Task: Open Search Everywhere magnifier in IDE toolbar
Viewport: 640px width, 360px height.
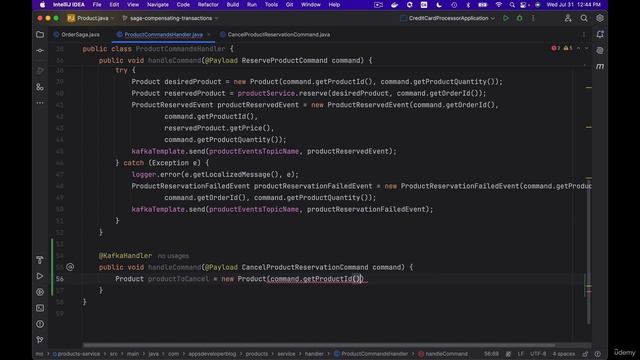Action: tap(584, 18)
